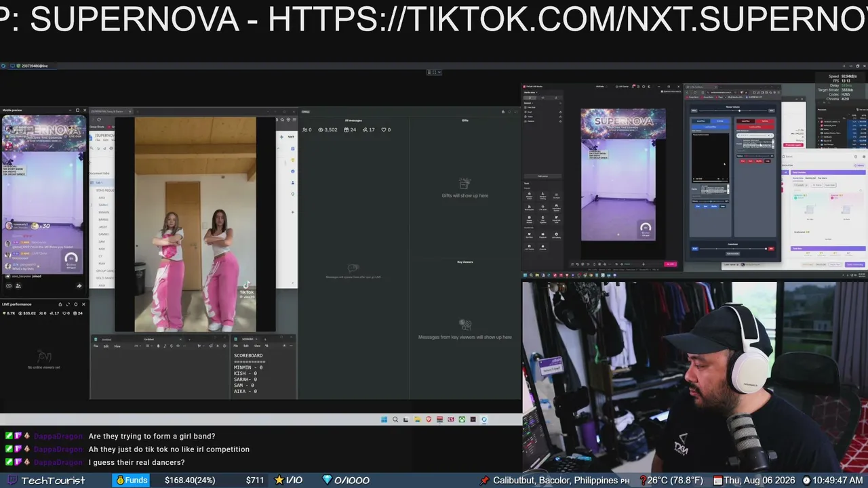Click the key viewers placeholder icon
868x488 pixels.
(x=465, y=325)
